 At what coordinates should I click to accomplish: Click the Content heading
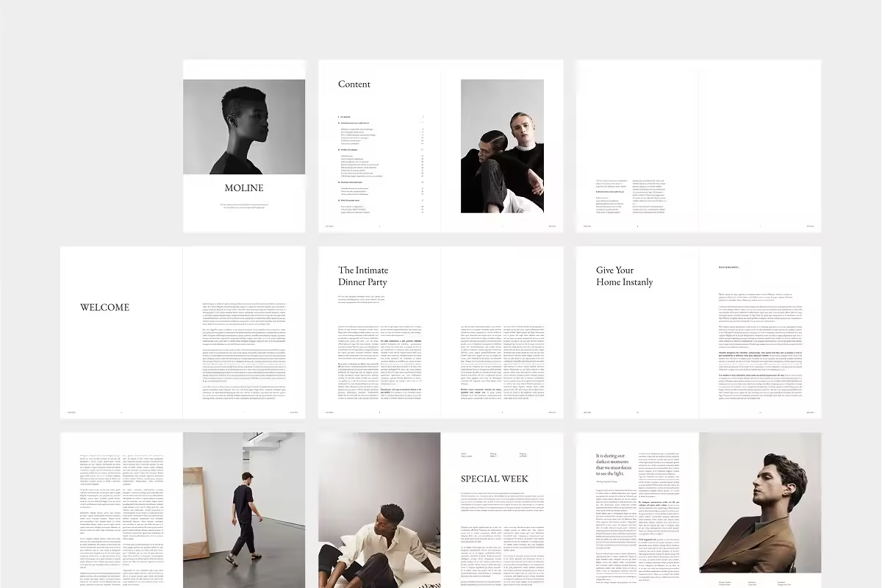354,85
